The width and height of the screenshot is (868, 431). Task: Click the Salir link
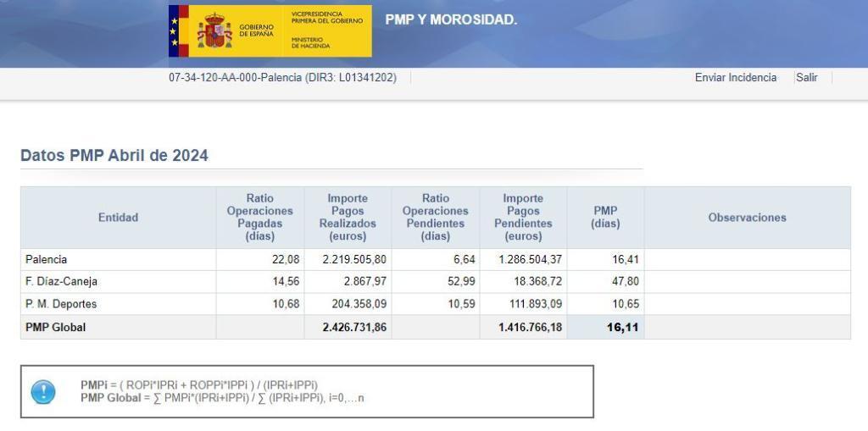tap(806, 78)
